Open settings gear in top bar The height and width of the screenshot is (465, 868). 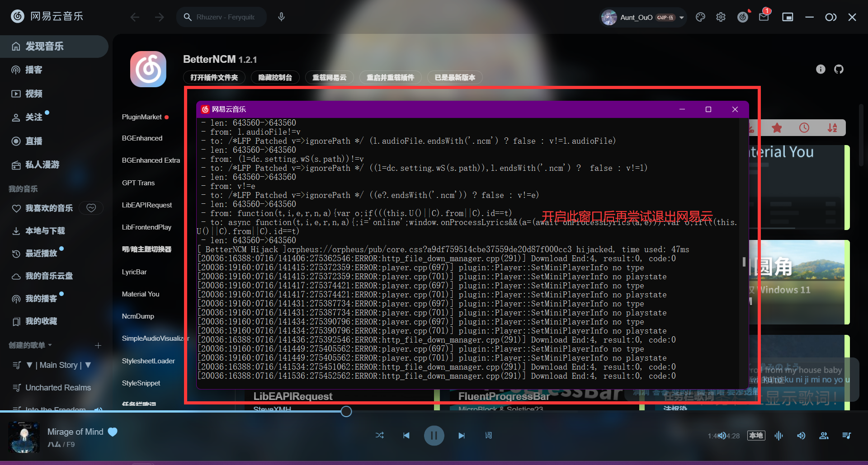tap(721, 17)
